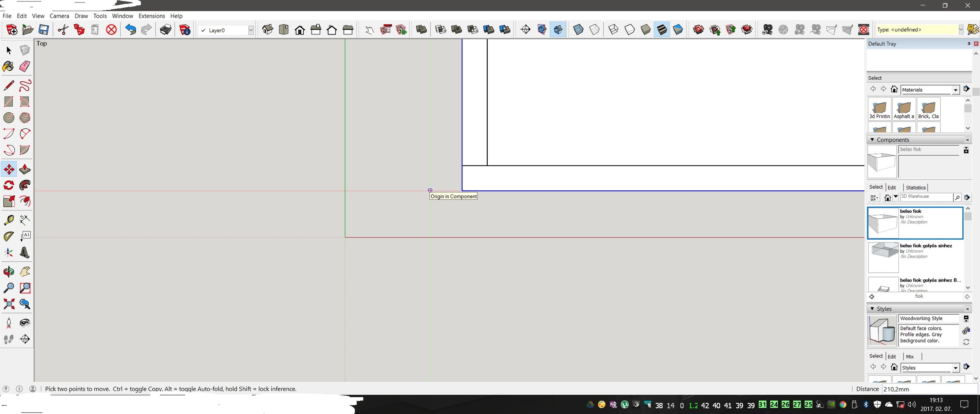This screenshot has height=414, width=980.
Task: Activate the Tape Measure tool
Action: [x=9, y=220]
